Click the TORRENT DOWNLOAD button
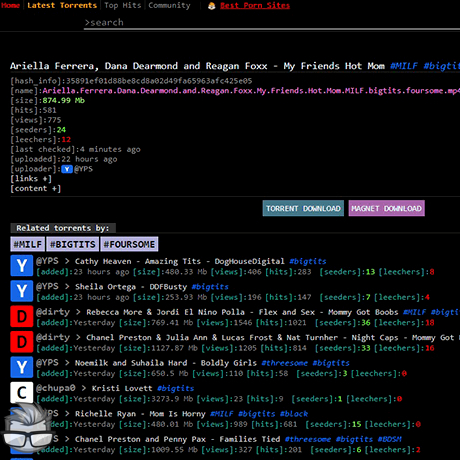Image resolution: width=460 pixels, height=460 pixels. (x=303, y=208)
